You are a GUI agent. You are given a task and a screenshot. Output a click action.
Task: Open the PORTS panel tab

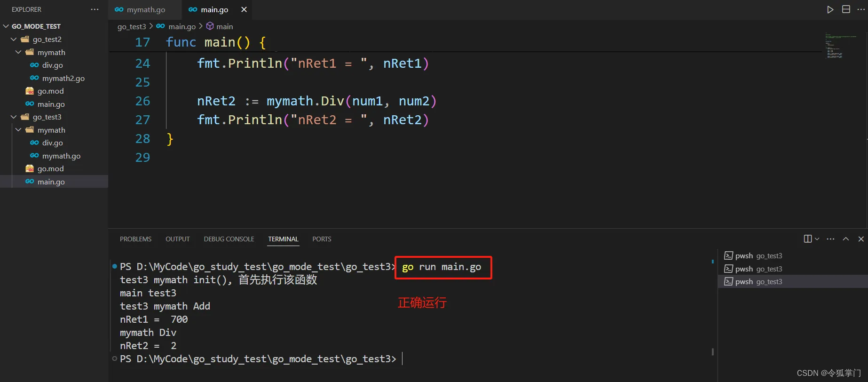(322, 239)
